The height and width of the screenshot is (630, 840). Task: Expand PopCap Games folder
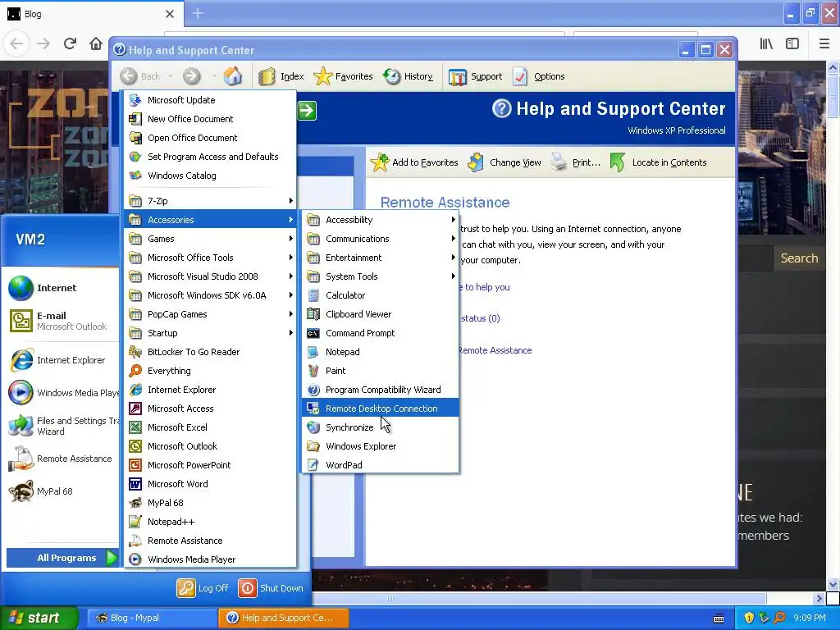(x=211, y=314)
